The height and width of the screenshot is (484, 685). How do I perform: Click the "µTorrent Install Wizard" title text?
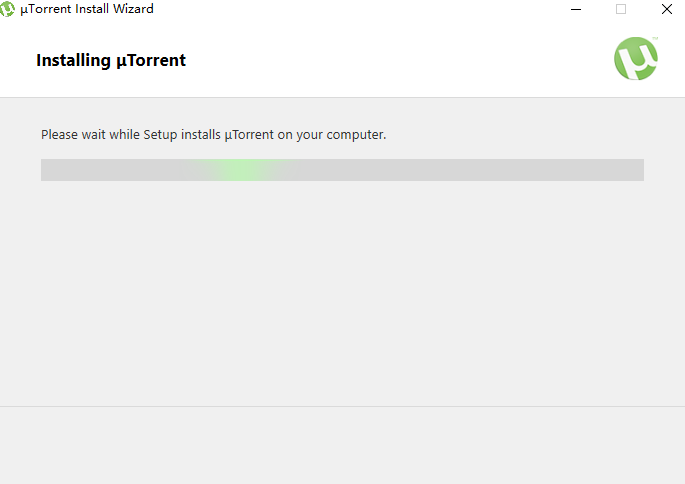pos(87,9)
